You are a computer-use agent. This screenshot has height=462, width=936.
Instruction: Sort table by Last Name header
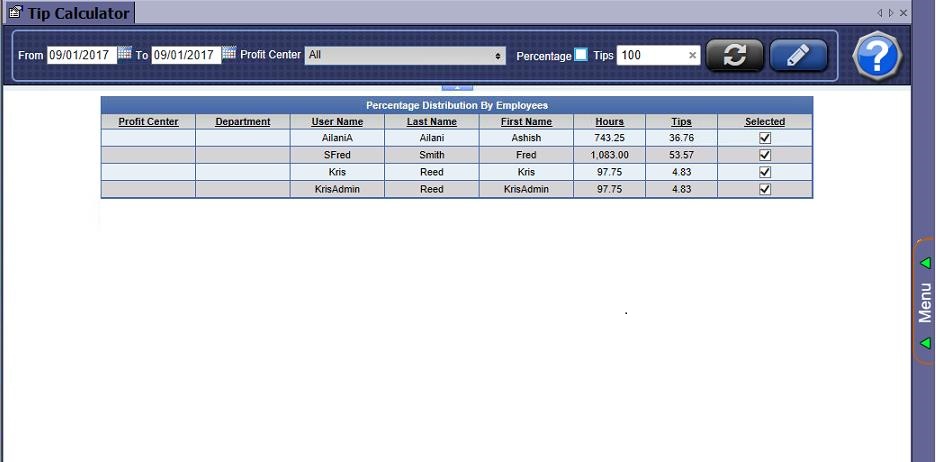pyautogui.click(x=431, y=122)
